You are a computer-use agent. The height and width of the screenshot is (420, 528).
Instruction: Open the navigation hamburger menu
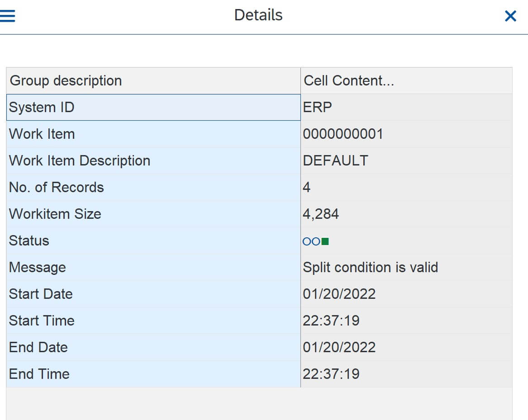pos(9,14)
